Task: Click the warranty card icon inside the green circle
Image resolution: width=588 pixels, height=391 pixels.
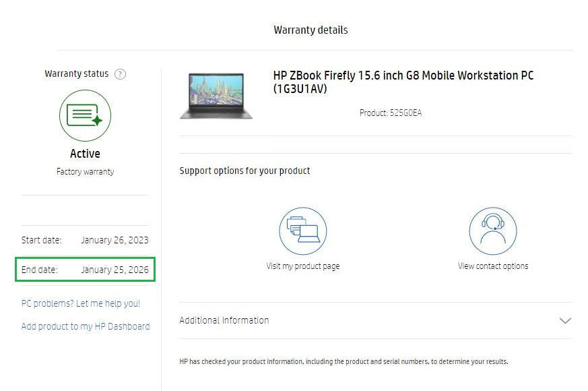Action: tap(85, 116)
